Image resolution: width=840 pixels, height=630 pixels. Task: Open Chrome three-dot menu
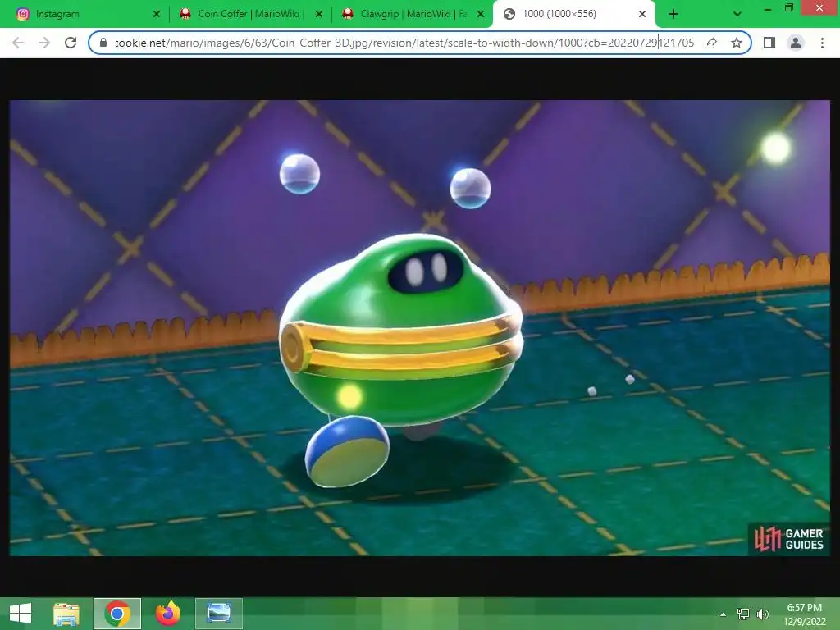point(822,43)
